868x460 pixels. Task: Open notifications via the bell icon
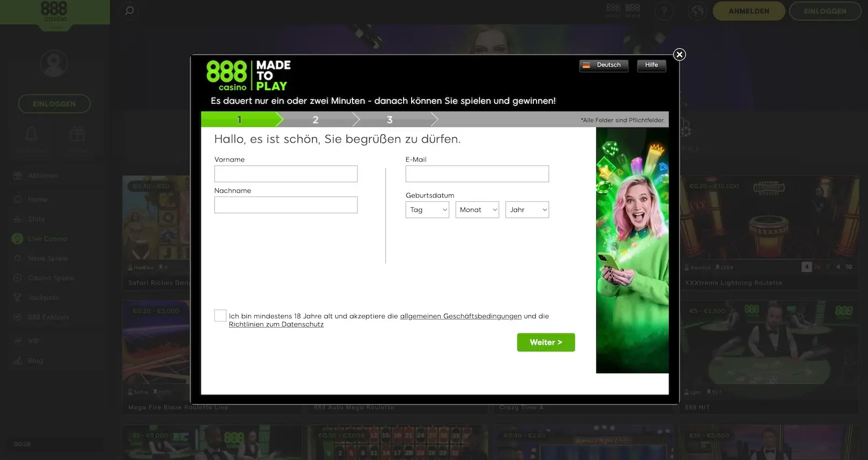31,134
